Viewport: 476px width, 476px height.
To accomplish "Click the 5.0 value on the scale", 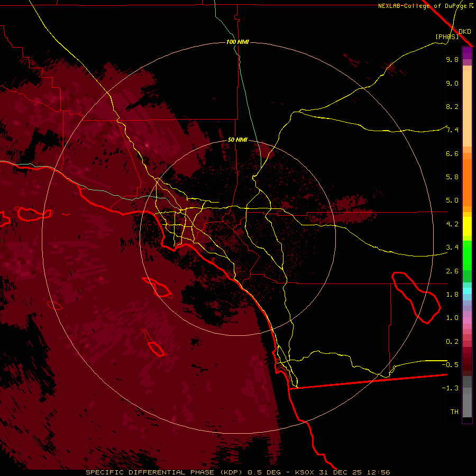I will 452,200.
